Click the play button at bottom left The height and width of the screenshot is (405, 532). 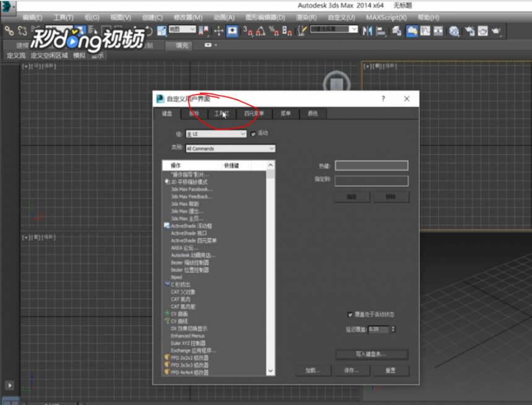pos(10,385)
